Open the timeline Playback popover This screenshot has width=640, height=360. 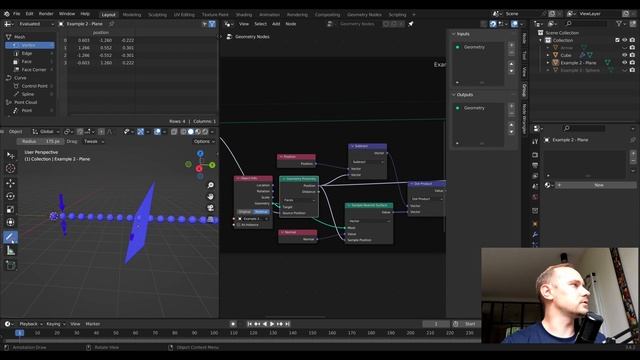pyautogui.click(x=30, y=324)
